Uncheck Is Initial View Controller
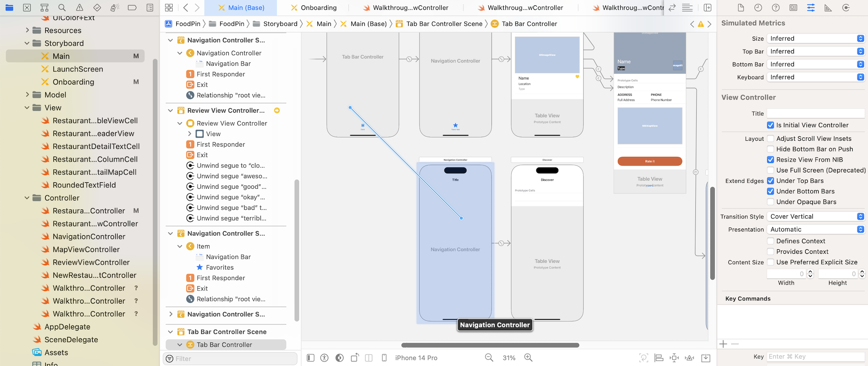 coord(770,125)
